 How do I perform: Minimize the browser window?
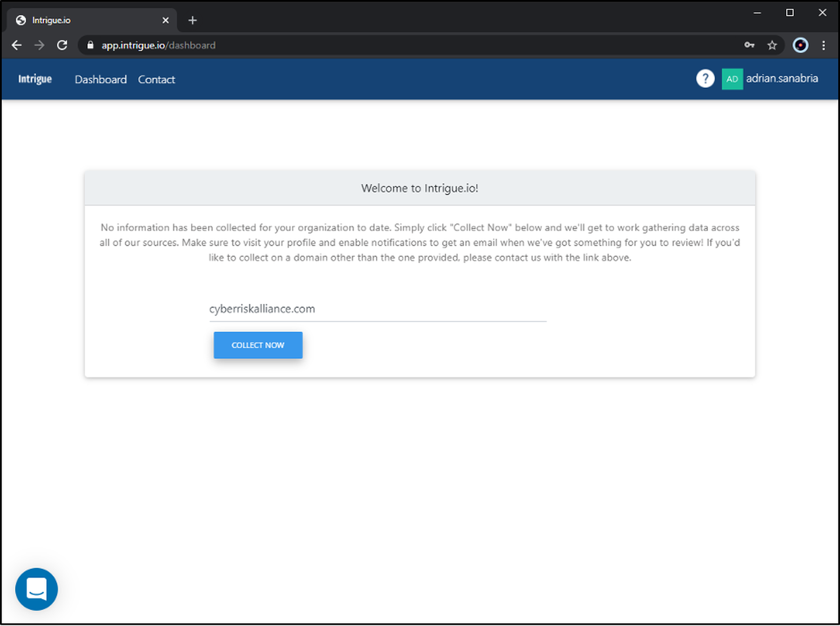coord(757,13)
